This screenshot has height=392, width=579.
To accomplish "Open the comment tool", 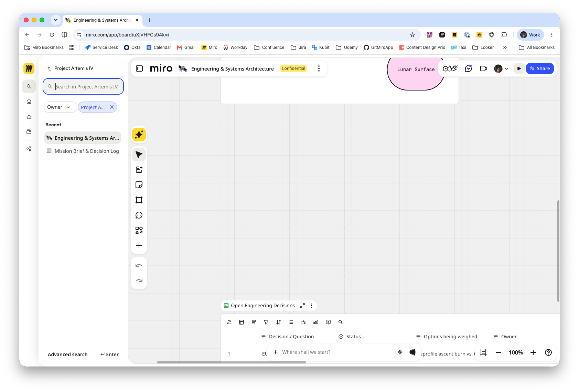I will point(139,215).
